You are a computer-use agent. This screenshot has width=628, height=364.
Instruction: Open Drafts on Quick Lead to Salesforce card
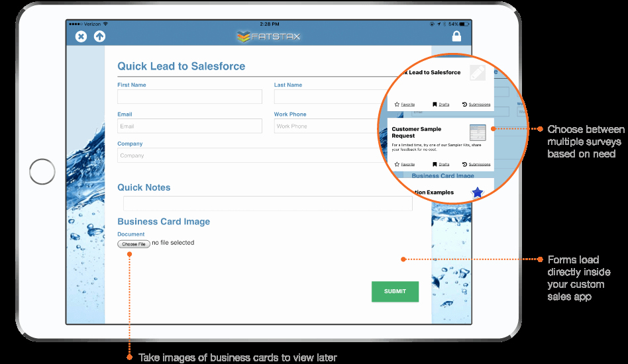click(x=441, y=105)
